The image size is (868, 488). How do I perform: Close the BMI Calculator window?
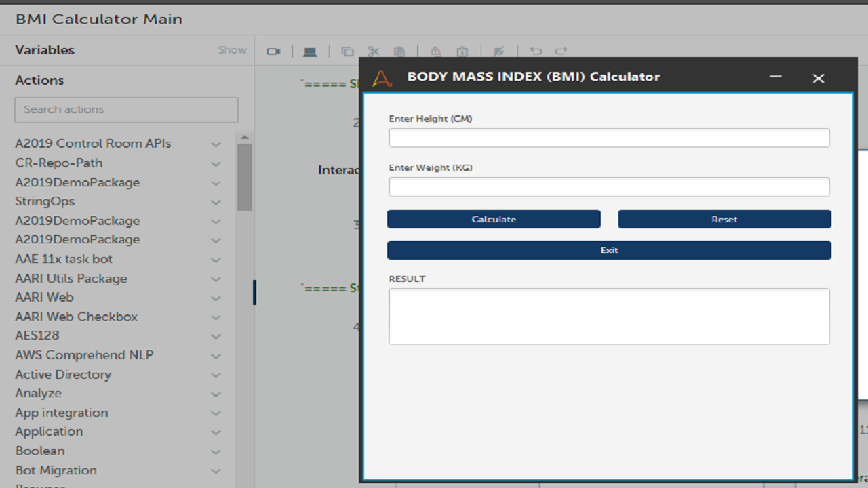click(818, 78)
